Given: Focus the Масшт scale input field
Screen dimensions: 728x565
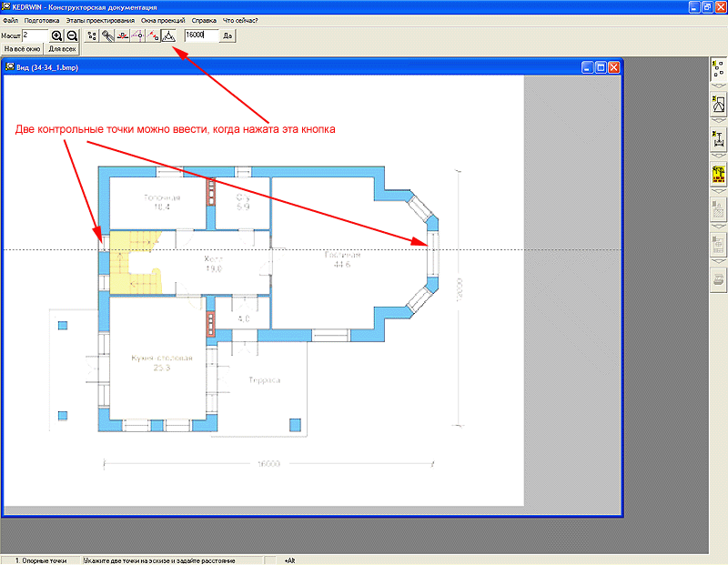Looking at the screenshot, I should (x=35, y=35).
